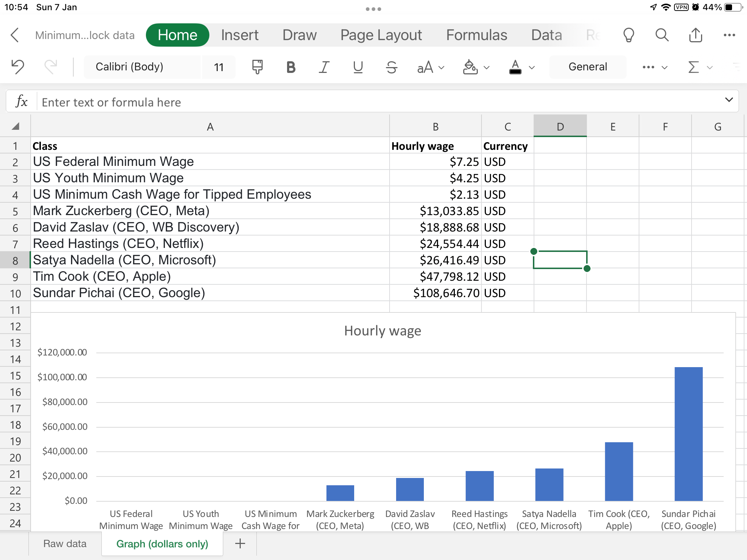Select the font size 11 box

click(x=218, y=67)
